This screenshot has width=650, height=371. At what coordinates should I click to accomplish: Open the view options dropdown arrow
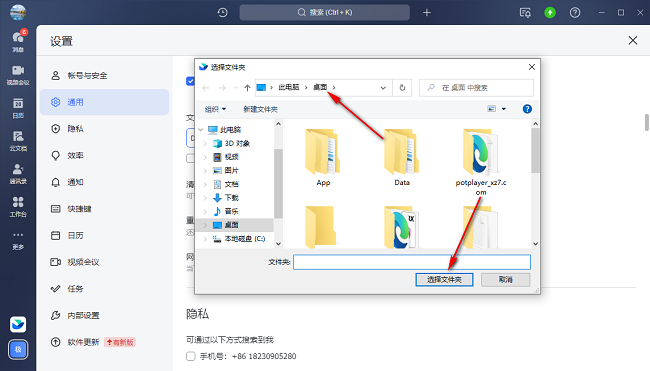(x=504, y=109)
